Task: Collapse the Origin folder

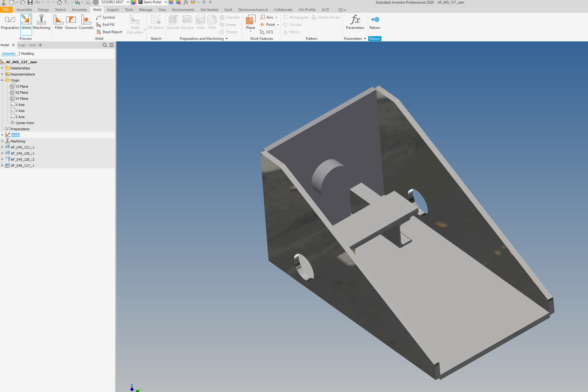Action: pos(2,80)
